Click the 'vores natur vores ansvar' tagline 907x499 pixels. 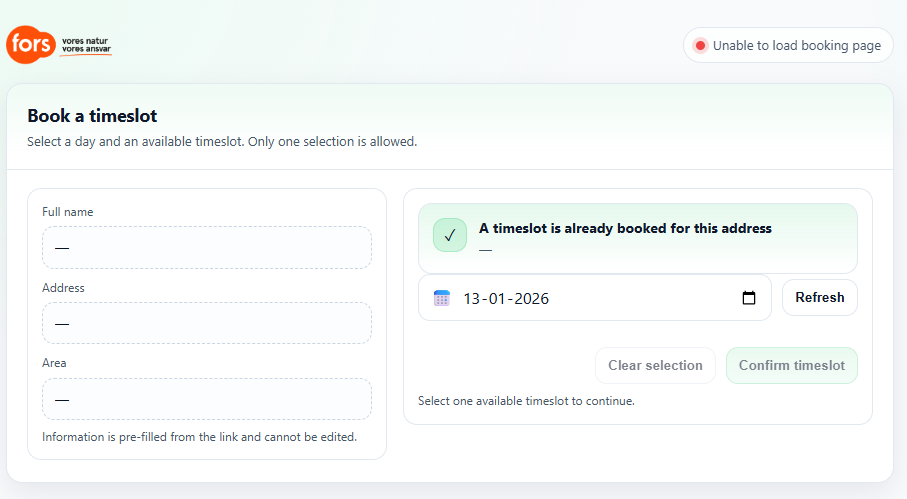click(x=86, y=45)
